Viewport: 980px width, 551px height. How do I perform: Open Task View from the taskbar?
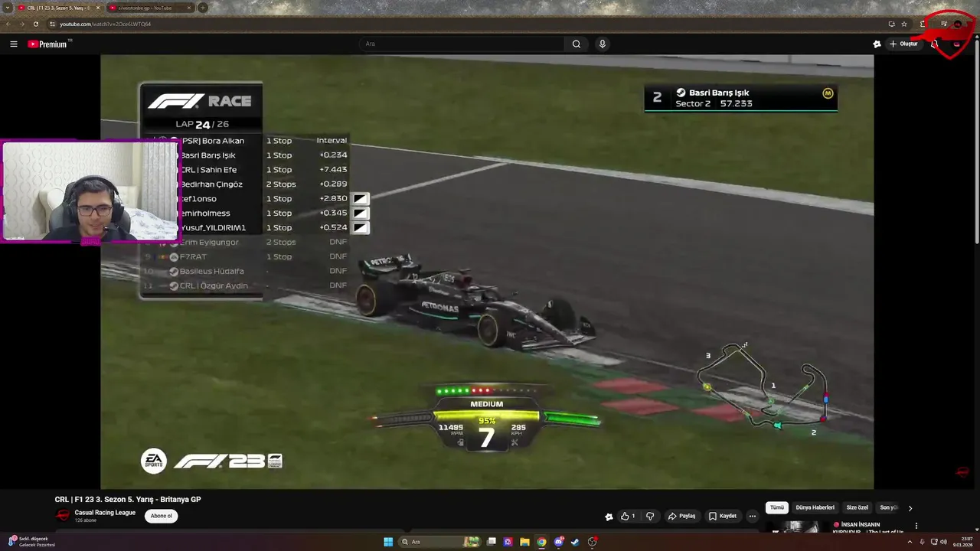tap(492, 542)
